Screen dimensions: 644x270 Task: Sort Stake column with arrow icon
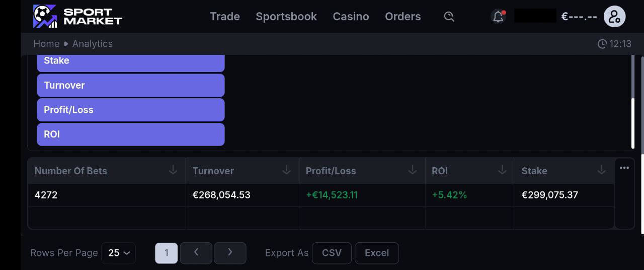tap(601, 170)
